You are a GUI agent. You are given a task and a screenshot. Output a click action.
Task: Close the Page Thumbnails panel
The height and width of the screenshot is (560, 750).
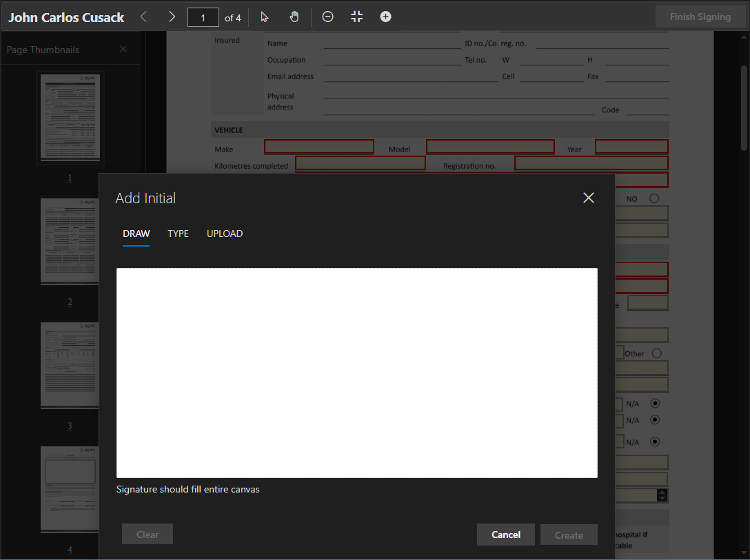tap(123, 49)
